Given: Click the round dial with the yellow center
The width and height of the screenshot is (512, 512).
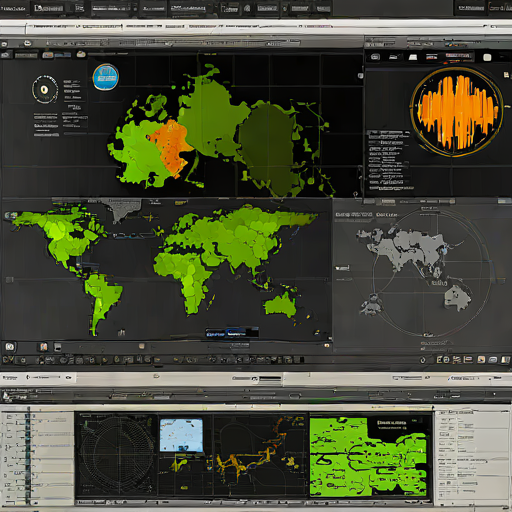Looking at the screenshot, I should [x=45, y=89].
